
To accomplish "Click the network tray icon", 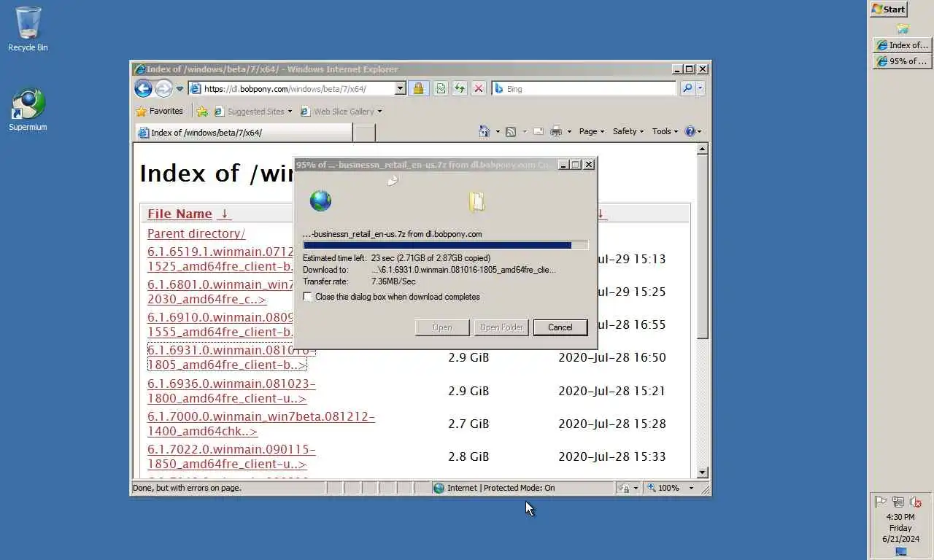I will tap(898, 502).
